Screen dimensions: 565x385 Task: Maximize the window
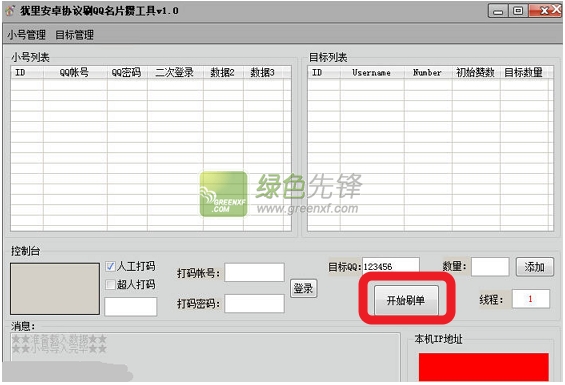click(518, 11)
